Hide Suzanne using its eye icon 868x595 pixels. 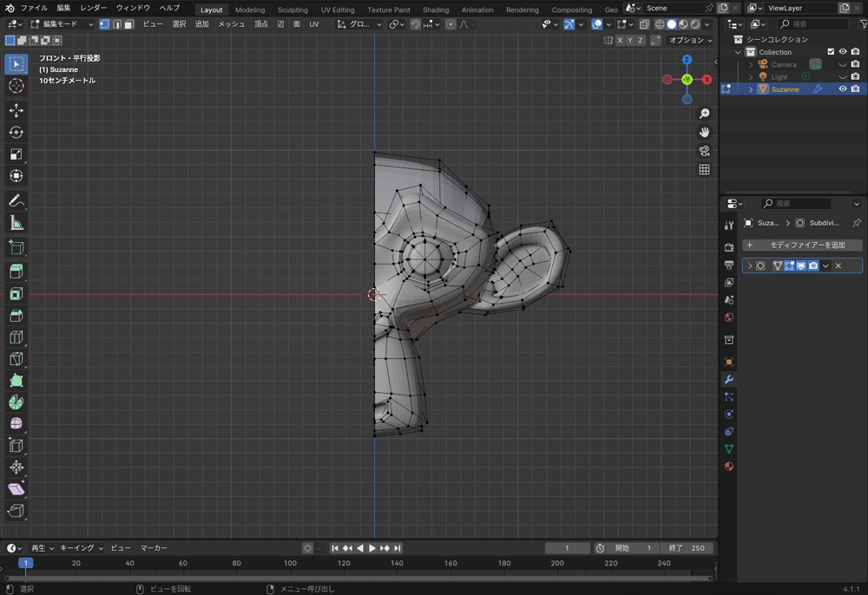[x=842, y=89]
